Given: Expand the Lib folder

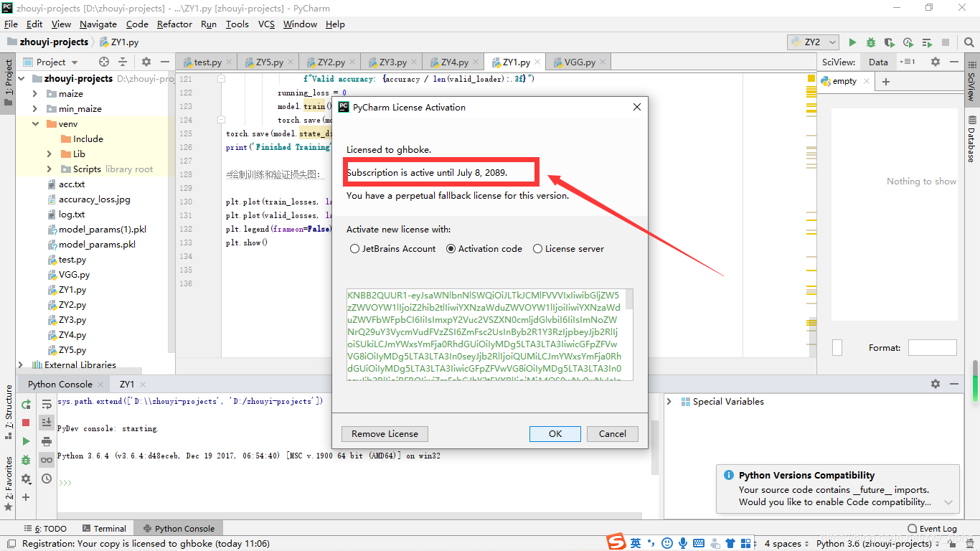Looking at the screenshot, I should click(50, 154).
